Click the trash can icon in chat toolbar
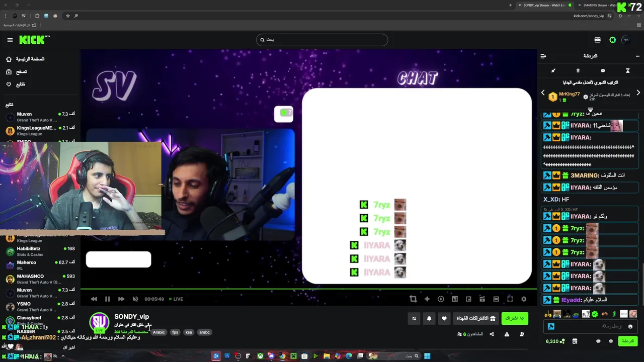The image size is (644, 362). (x=578, y=70)
